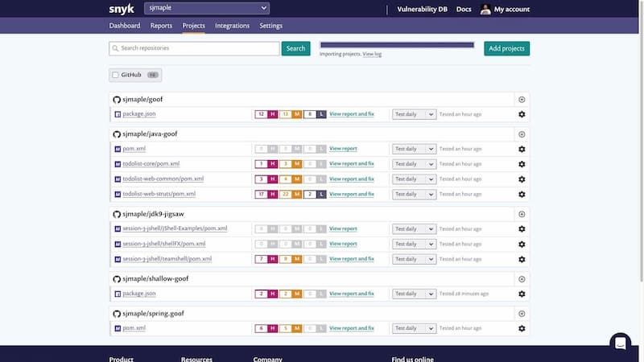This screenshot has width=644, height=362.
Task: Click GitHub icon beside sjmaple/jdk9-jigsaw
Action: click(x=117, y=214)
